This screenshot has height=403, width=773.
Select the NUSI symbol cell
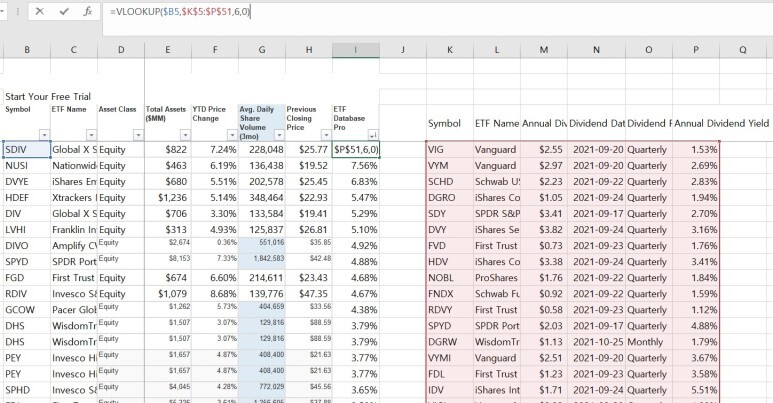(27, 166)
